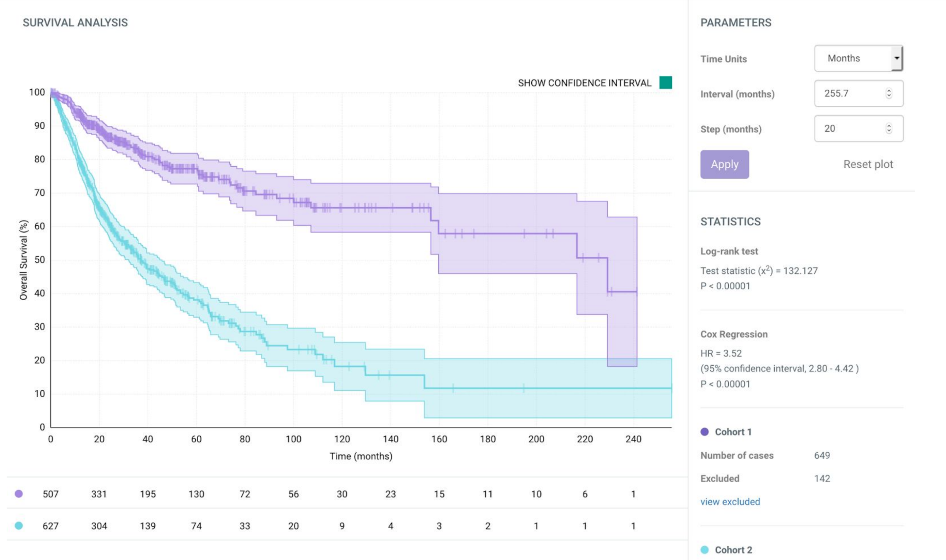Click the 507 value in risk table

pos(50,494)
